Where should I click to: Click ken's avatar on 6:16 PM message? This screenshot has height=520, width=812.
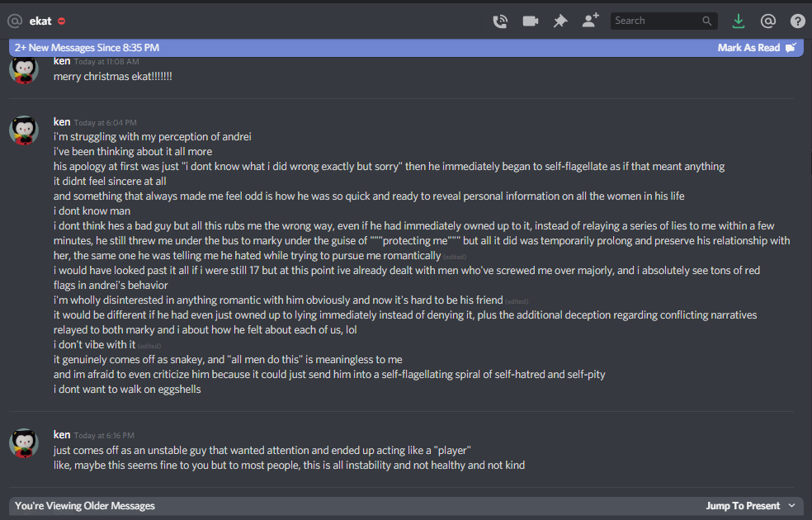click(x=24, y=443)
